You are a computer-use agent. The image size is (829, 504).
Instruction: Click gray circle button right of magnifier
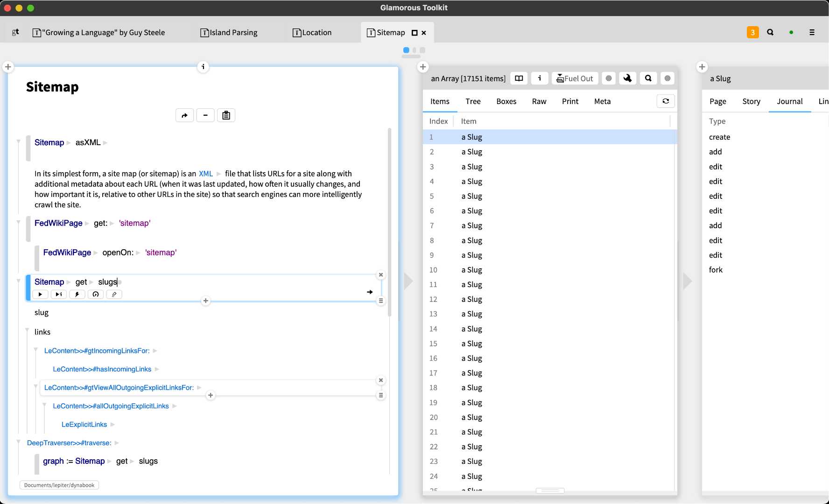coord(667,78)
